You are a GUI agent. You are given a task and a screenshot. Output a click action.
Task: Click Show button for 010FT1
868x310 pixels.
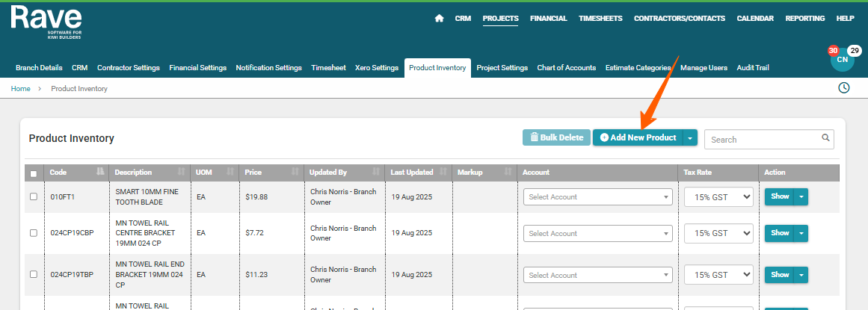click(780, 196)
